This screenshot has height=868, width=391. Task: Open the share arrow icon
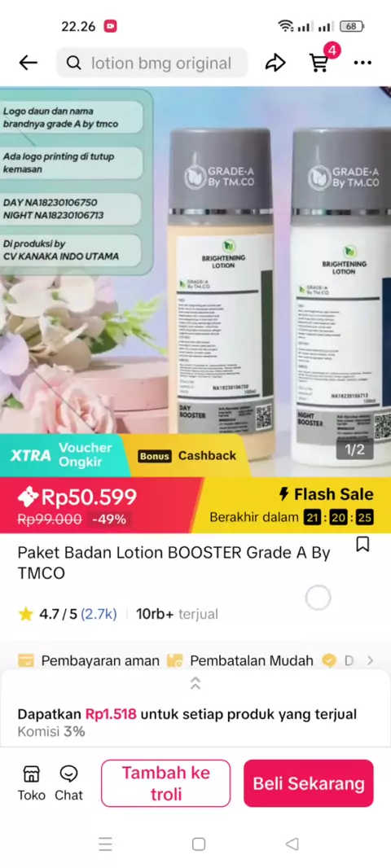(275, 64)
